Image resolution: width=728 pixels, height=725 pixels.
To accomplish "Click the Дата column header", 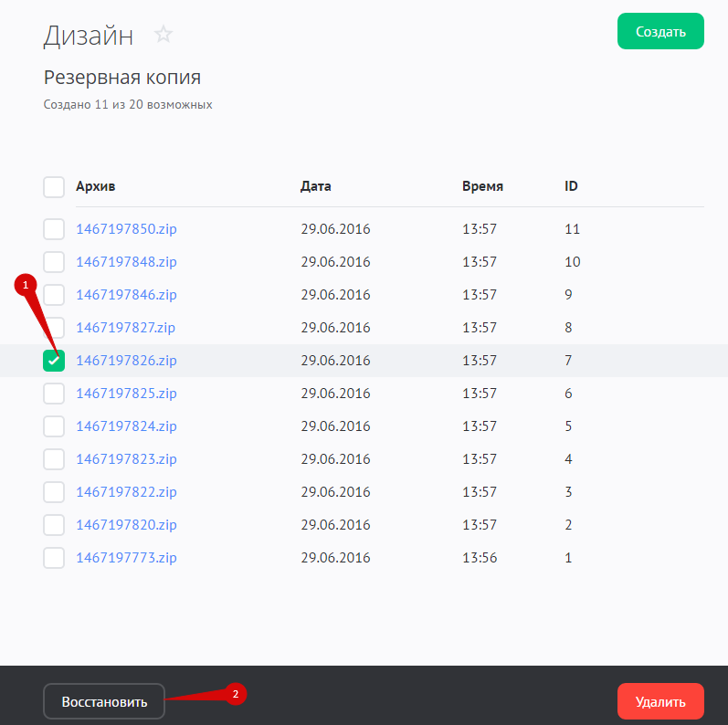I will 316,186.
